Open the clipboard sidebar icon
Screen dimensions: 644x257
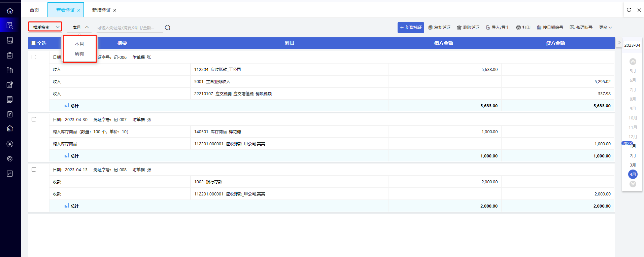(x=10, y=55)
